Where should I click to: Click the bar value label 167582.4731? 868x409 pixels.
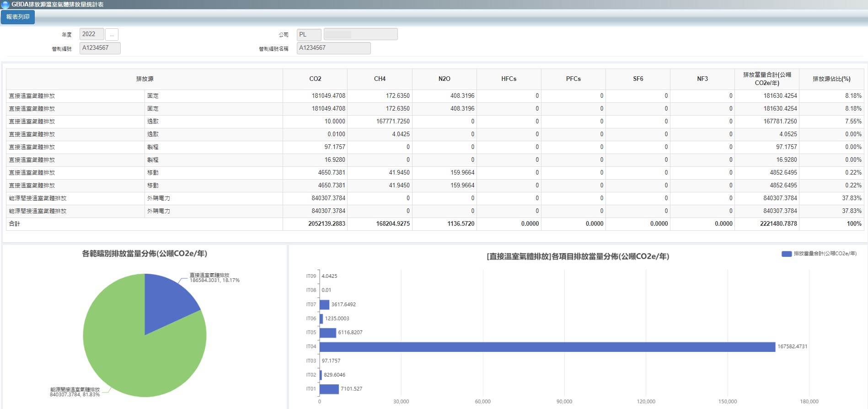(793, 347)
